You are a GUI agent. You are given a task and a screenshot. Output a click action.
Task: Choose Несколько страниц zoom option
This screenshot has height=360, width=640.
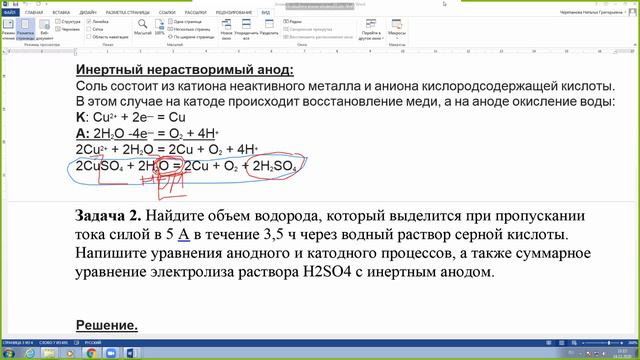(x=189, y=29)
